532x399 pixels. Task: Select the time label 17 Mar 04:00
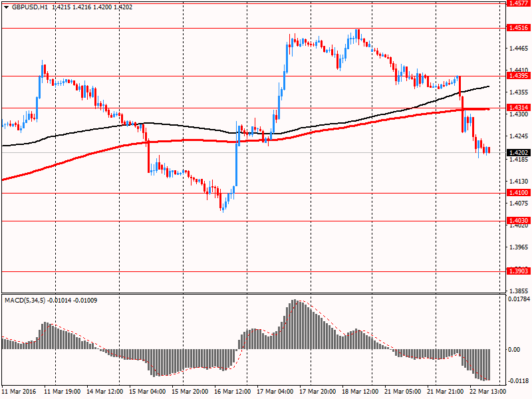[x=275, y=392]
